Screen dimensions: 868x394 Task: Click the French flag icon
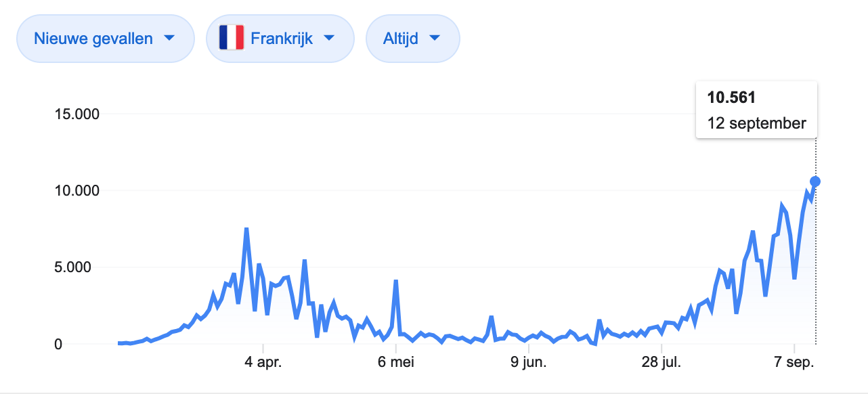232,39
